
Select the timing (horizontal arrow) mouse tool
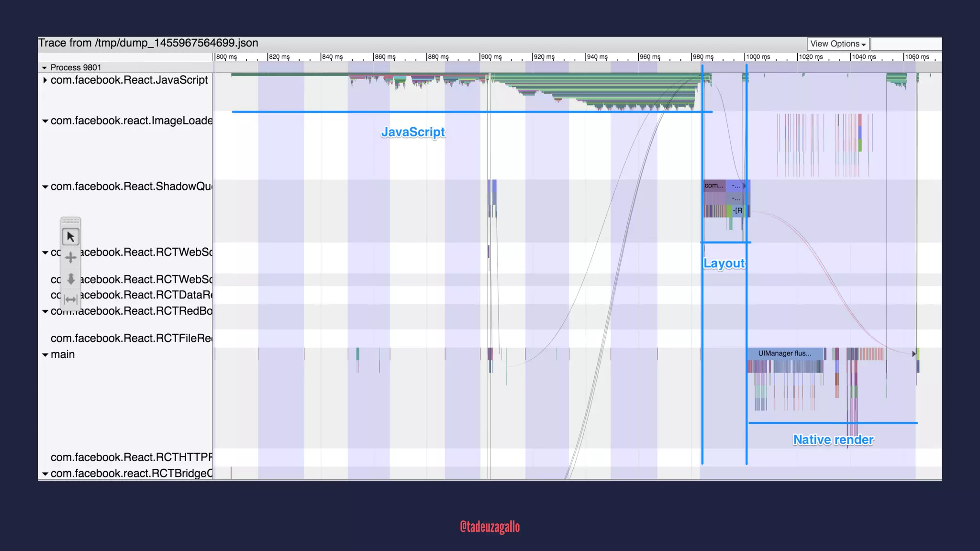pos(70,300)
